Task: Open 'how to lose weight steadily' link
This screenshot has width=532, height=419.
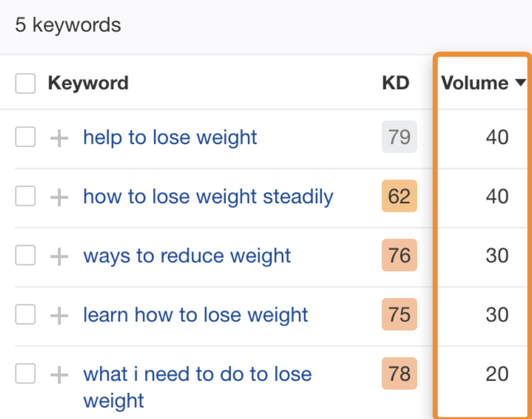Action: tap(208, 197)
